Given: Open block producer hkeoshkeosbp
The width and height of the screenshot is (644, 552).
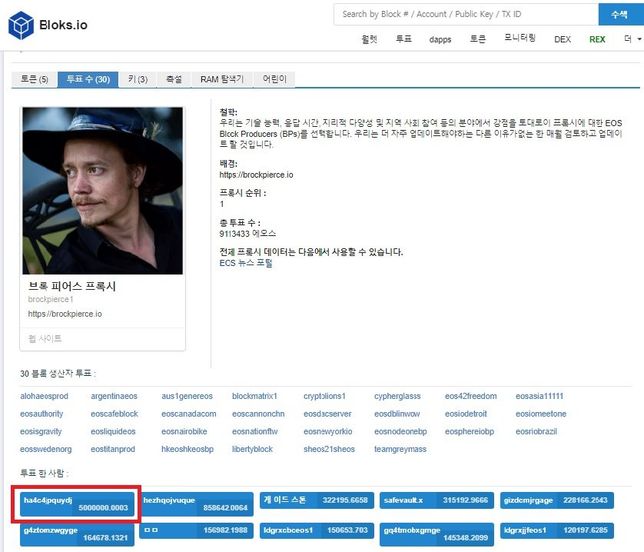Looking at the screenshot, I should 187,449.
